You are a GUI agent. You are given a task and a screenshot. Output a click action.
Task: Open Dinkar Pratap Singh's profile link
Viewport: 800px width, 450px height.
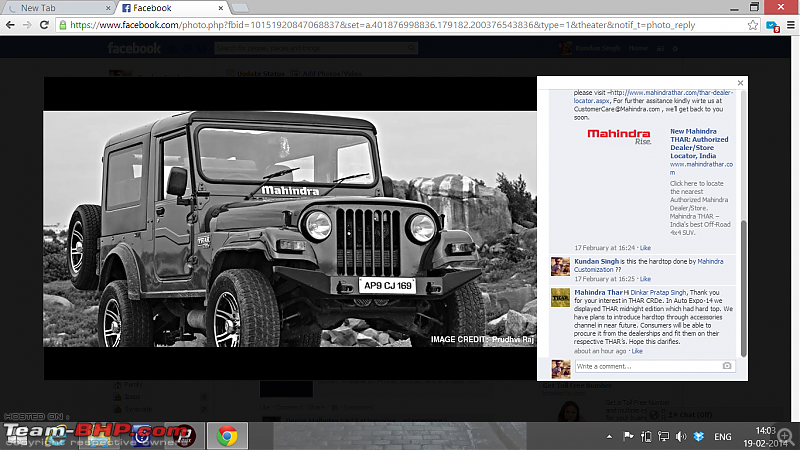(658, 292)
